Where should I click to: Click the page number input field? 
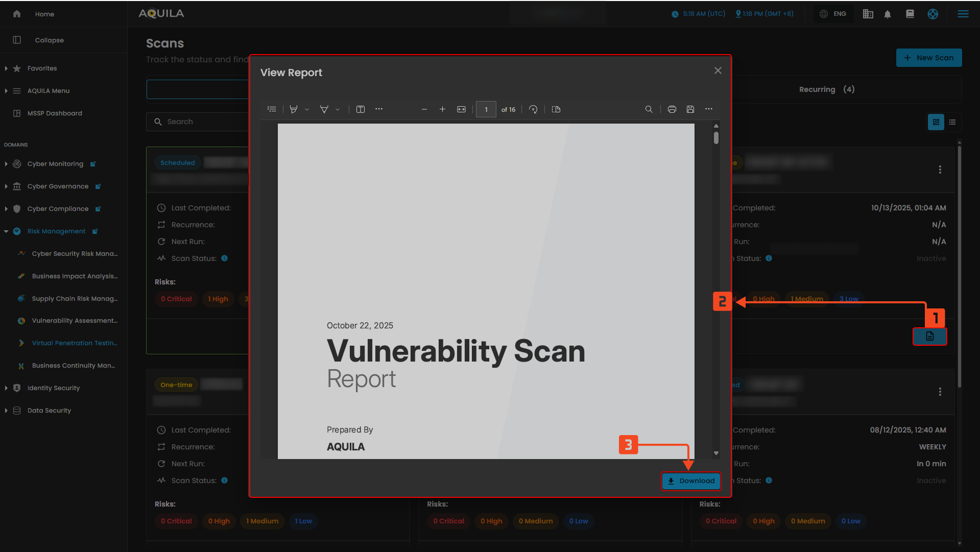[486, 109]
